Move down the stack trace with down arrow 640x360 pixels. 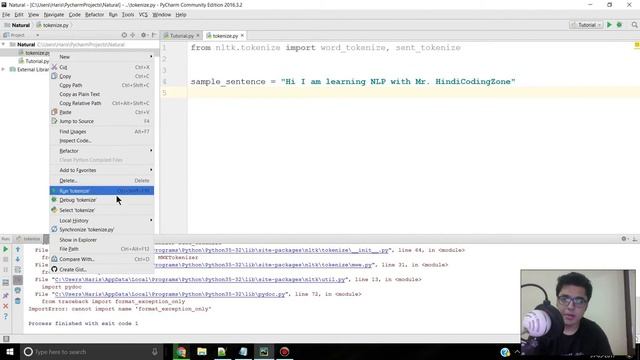(x=18, y=259)
